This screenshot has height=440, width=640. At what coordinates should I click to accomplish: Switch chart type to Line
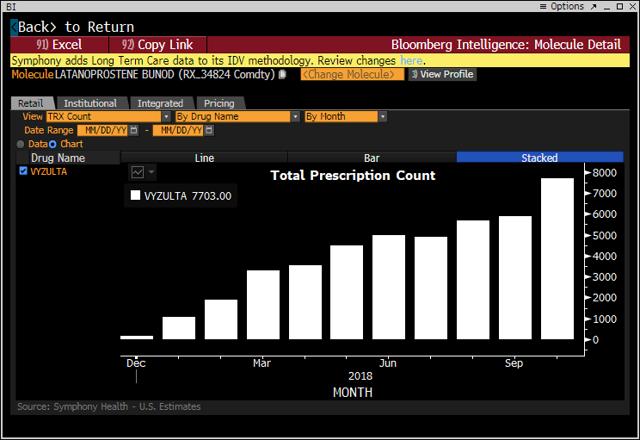coord(204,158)
